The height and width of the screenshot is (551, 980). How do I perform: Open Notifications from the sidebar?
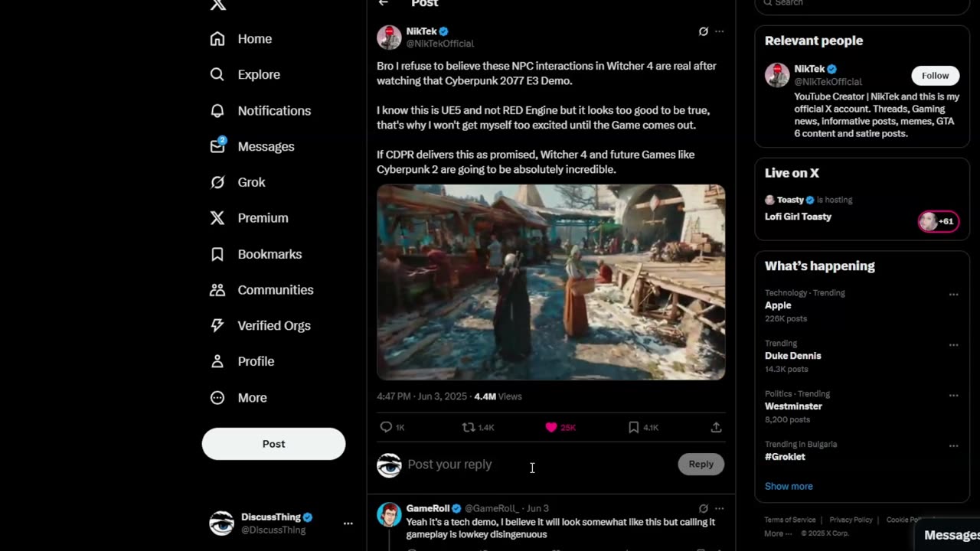(260, 111)
